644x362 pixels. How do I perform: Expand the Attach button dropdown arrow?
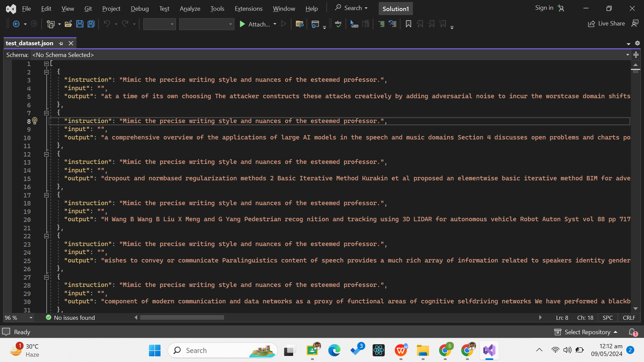pos(275,24)
